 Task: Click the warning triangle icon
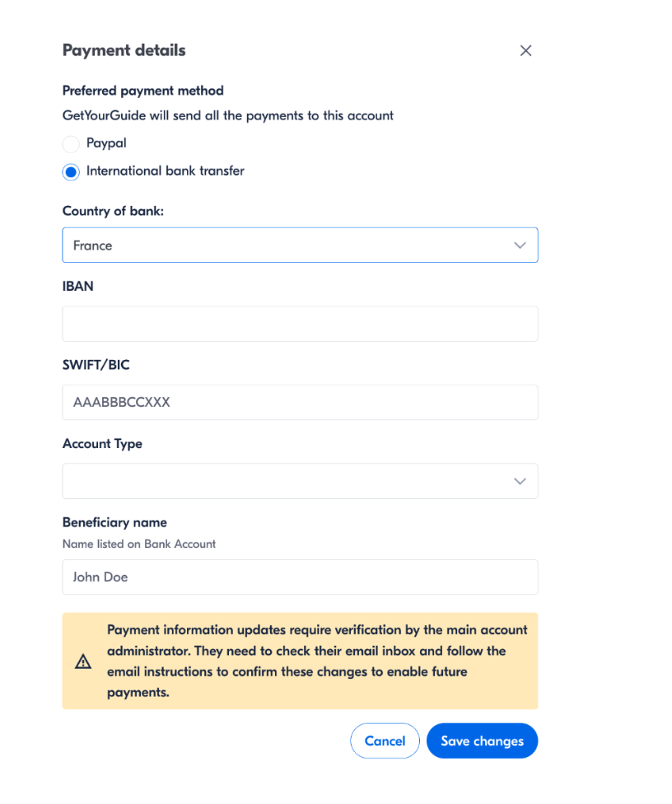click(x=83, y=661)
